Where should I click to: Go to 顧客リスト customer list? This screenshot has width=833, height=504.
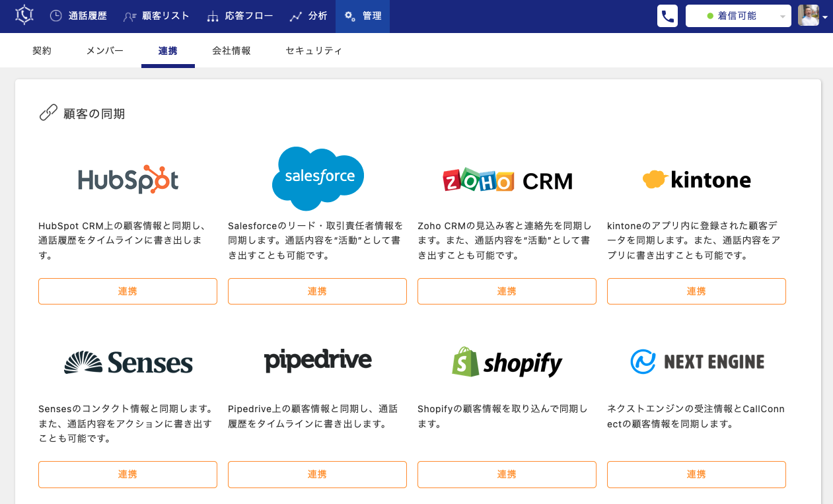pyautogui.click(x=157, y=16)
